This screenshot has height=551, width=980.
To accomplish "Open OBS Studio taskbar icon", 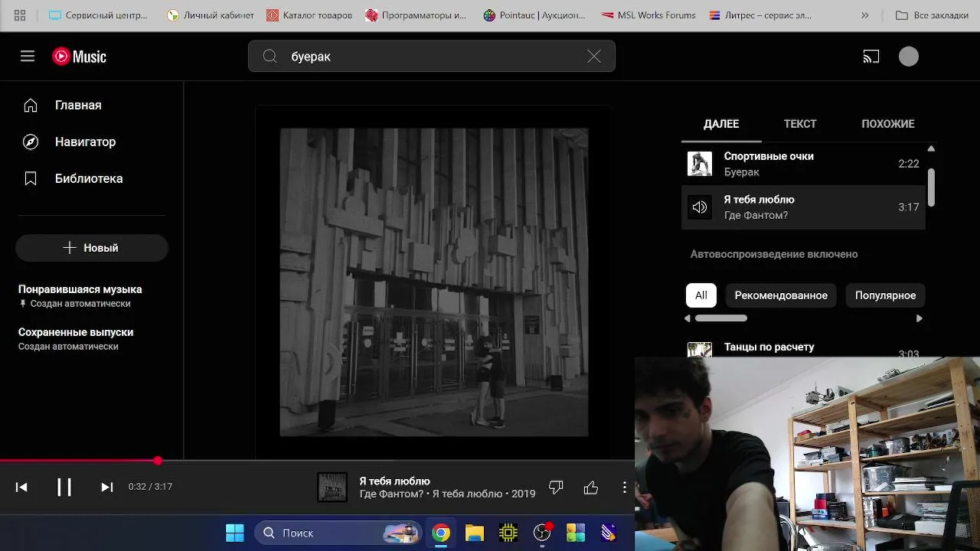I will pyautogui.click(x=542, y=533).
